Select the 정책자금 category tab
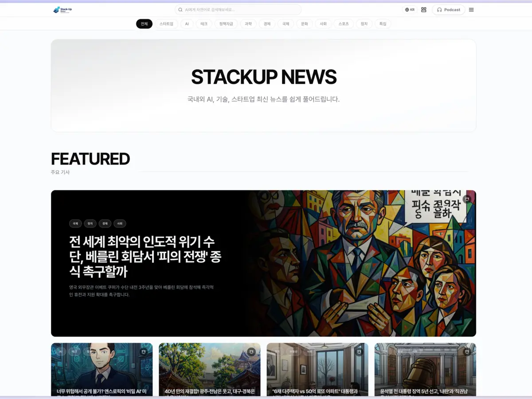Image resolution: width=532 pixels, height=399 pixels. 226,24
